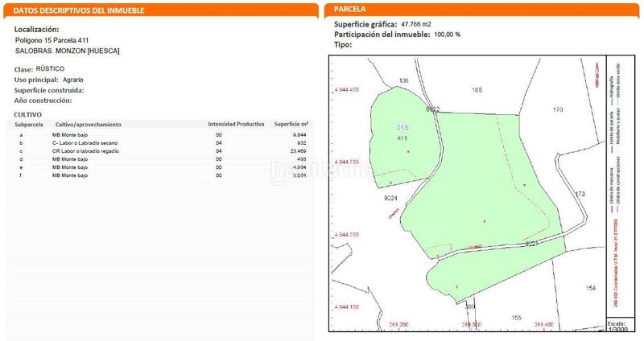The width and height of the screenshot is (644, 341).
Task: Click the polygon label '015' on map
Action: tap(402, 128)
